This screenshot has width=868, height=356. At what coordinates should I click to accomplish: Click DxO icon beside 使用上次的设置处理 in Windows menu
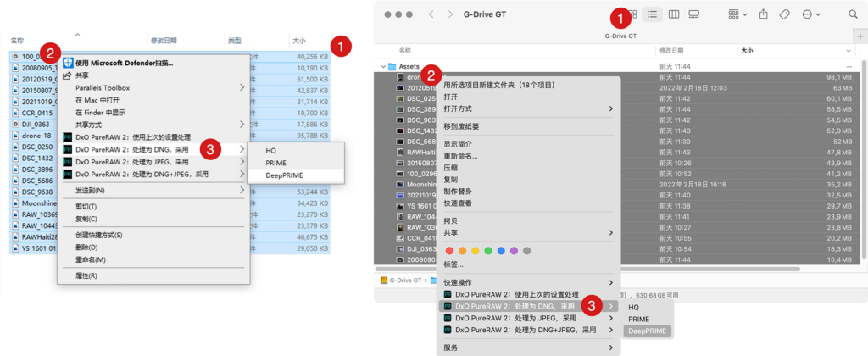click(68, 136)
